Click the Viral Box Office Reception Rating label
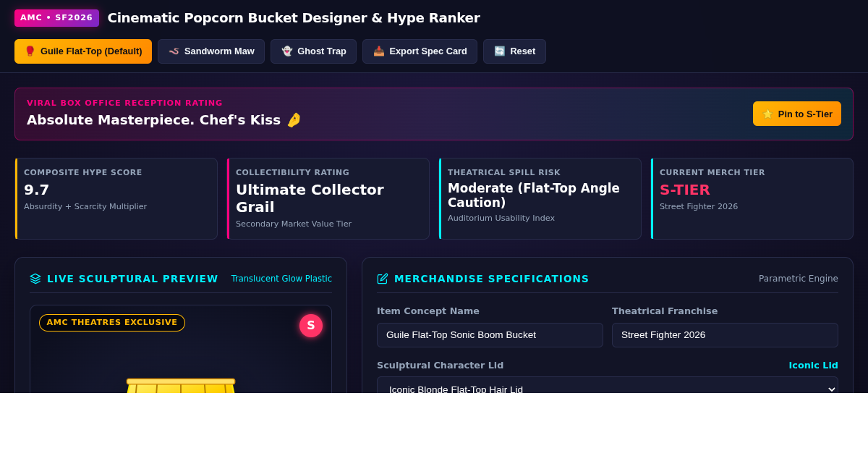The width and height of the screenshot is (868, 456). 124,104
